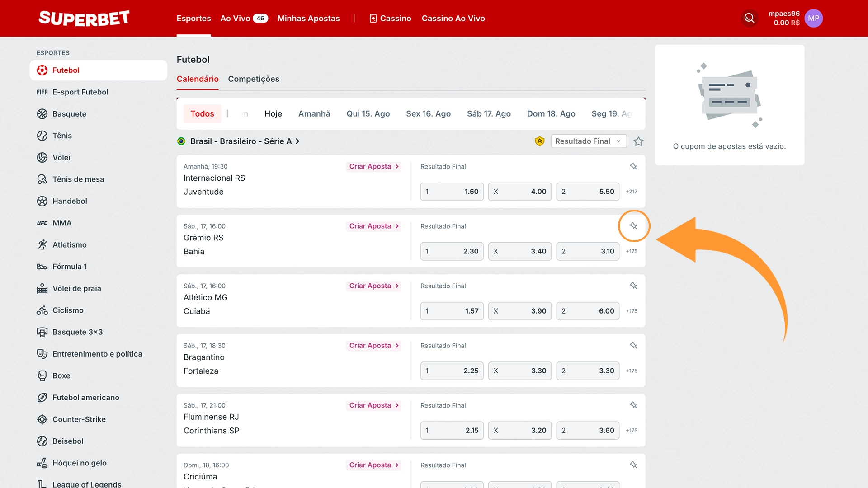
Task: Select Atletismo sport icon
Action: [x=42, y=245]
